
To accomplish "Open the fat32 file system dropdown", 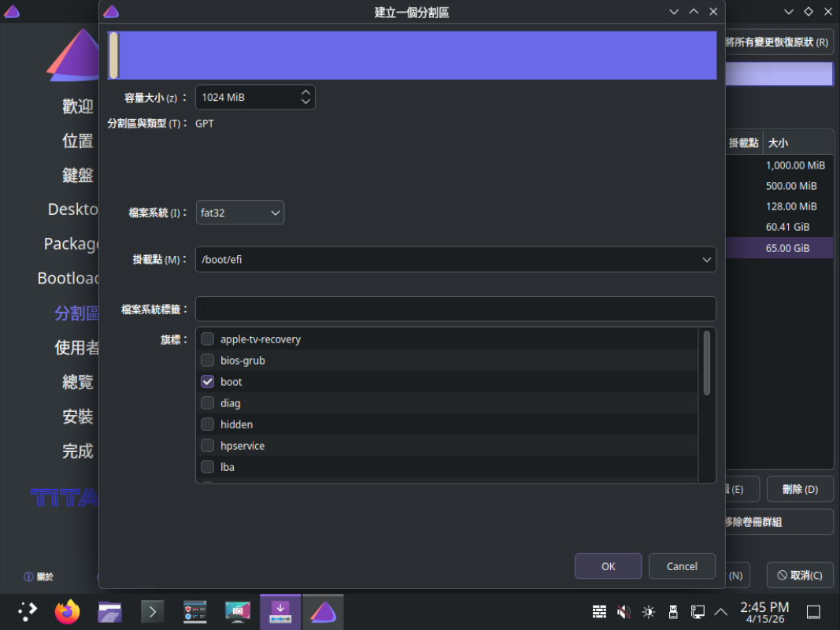I will point(240,213).
